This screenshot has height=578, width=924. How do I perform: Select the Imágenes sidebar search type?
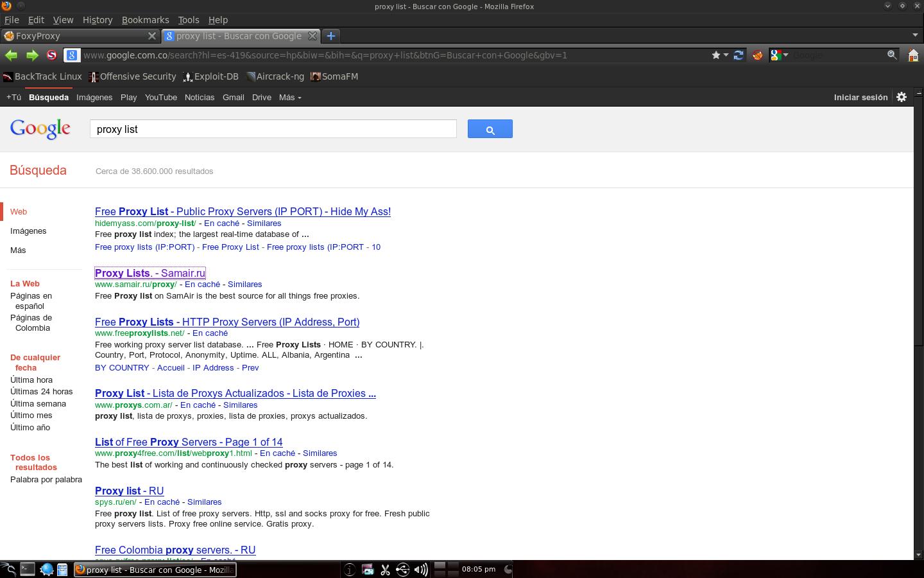click(28, 231)
